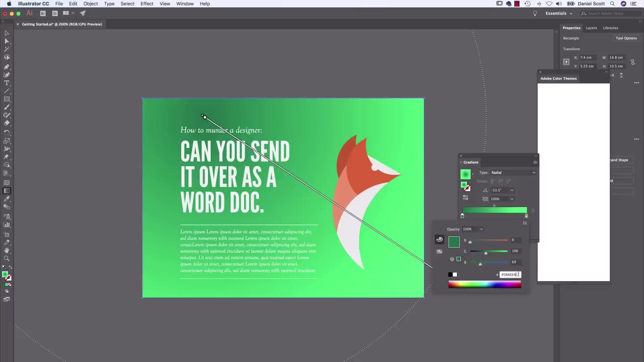Open Spotlight search in the menu bar
Image resolution: width=644 pixels, height=362 pixels.
click(612, 4)
